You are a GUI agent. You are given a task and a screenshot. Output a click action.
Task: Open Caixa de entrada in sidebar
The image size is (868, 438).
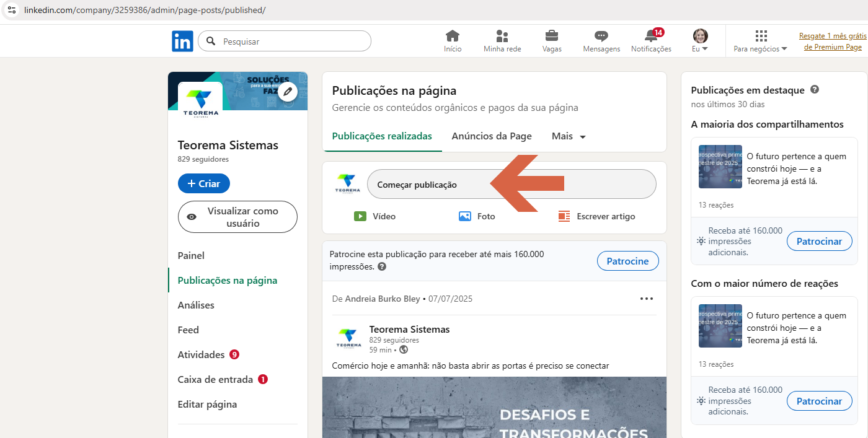point(215,379)
